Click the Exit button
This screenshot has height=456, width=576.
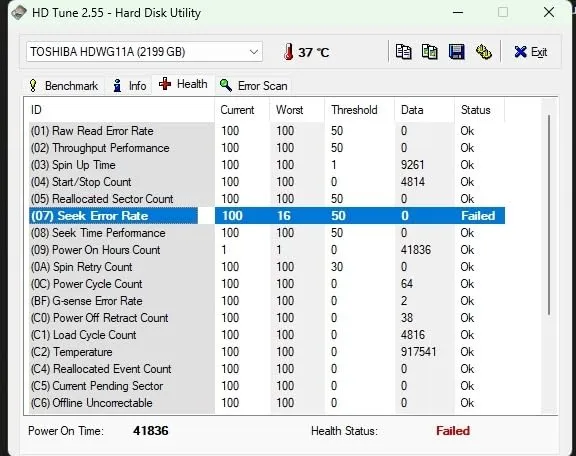point(531,52)
